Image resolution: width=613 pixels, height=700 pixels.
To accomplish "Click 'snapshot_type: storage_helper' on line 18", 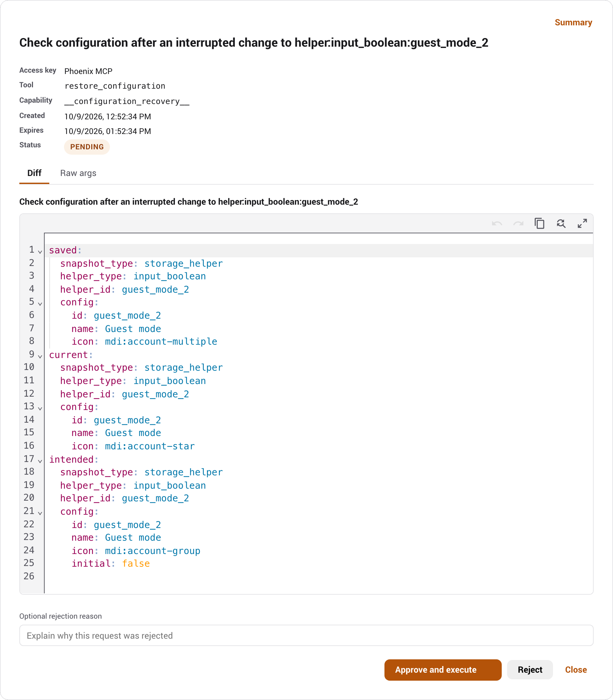I will tap(141, 472).
